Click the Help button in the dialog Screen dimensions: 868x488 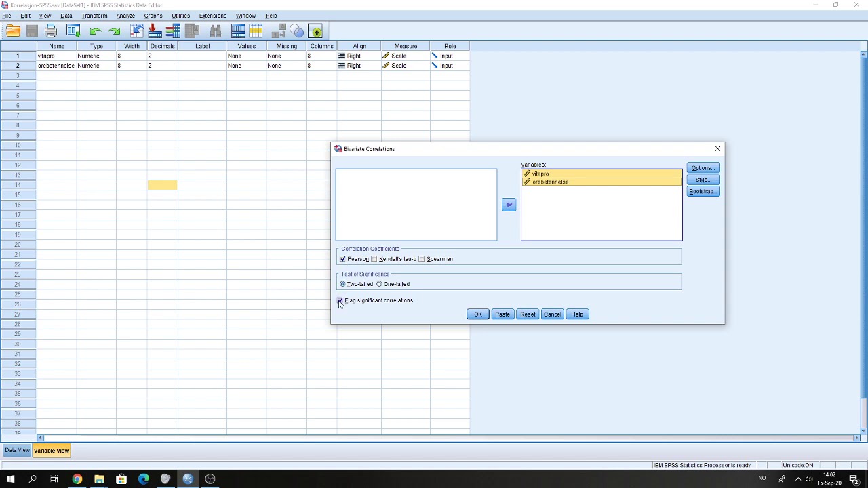click(576, 314)
